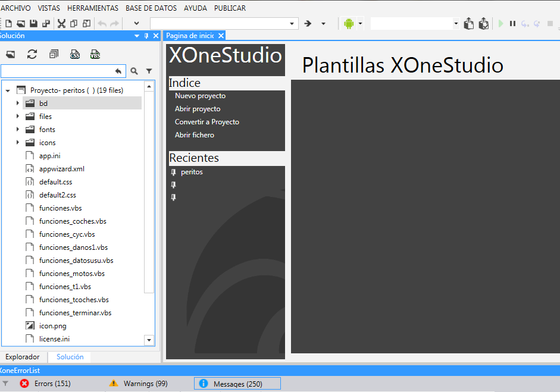The height and width of the screenshot is (392, 560).
Task: Open the ARCHIVO menu
Action: (x=15, y=8)
